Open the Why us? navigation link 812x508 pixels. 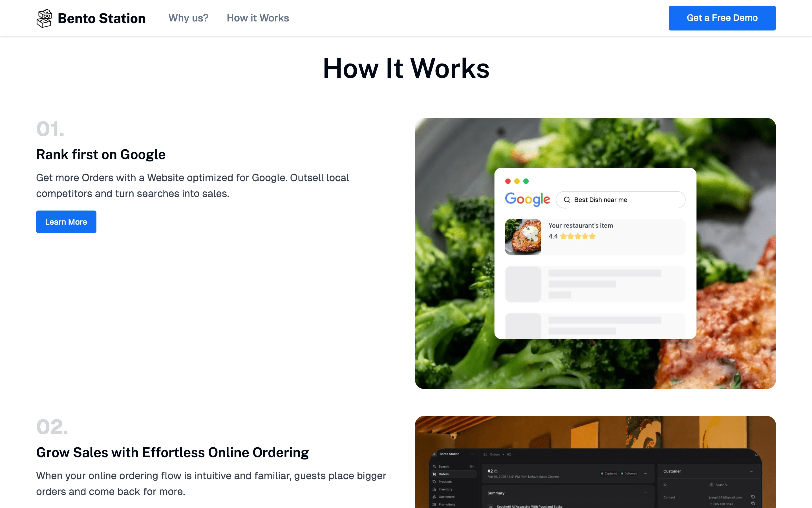click(x=188, y=18)
